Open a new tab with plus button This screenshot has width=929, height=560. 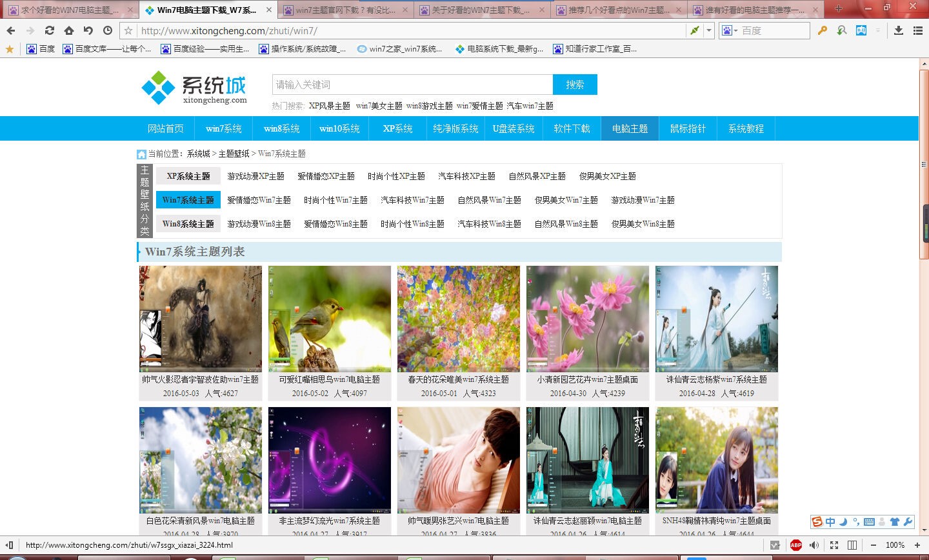[x=838, y=8]
